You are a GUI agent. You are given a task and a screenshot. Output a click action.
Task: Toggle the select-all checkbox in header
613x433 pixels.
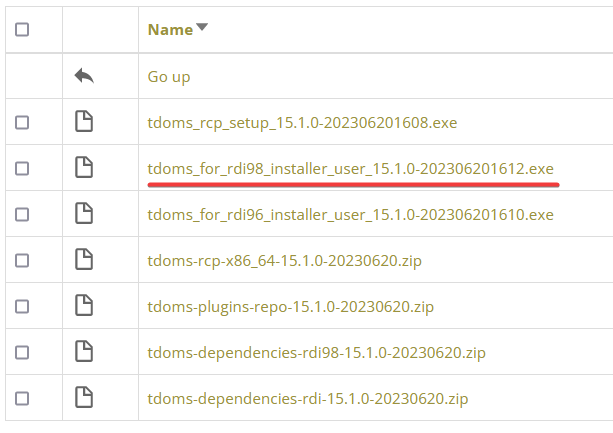pos(22,30)
